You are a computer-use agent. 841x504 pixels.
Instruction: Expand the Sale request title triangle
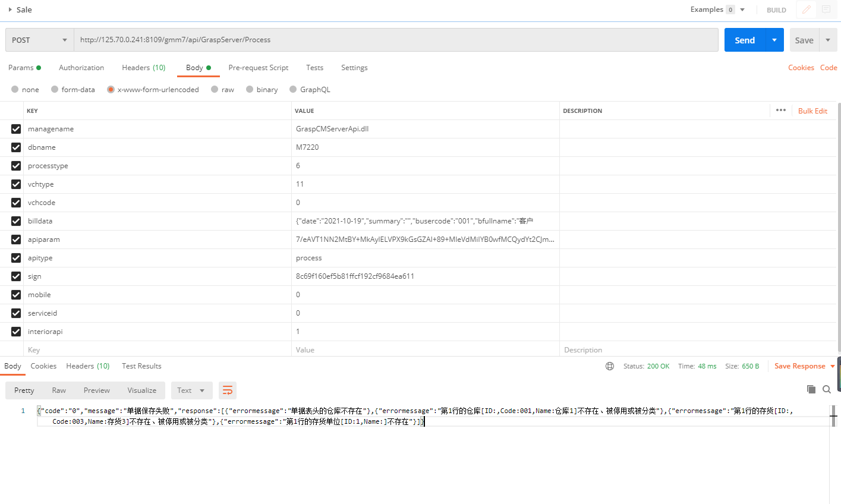pos(10,10)
